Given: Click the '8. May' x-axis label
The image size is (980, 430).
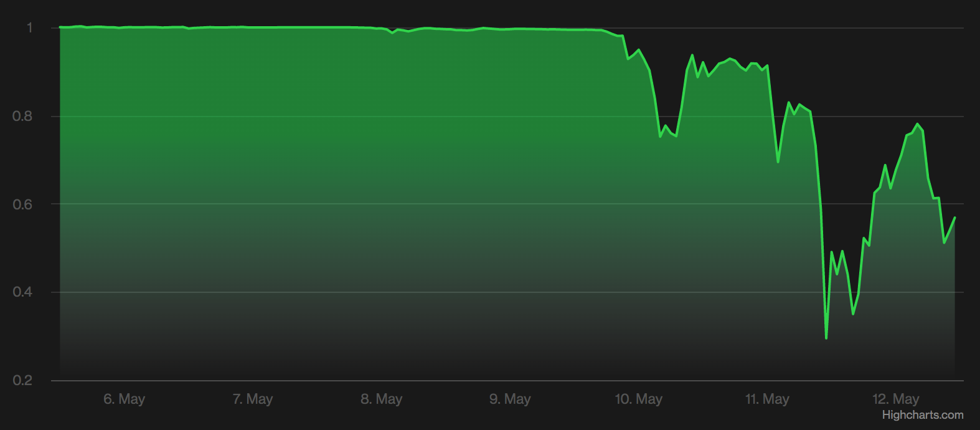Looking at the screenshot, I should click(381, 399).
